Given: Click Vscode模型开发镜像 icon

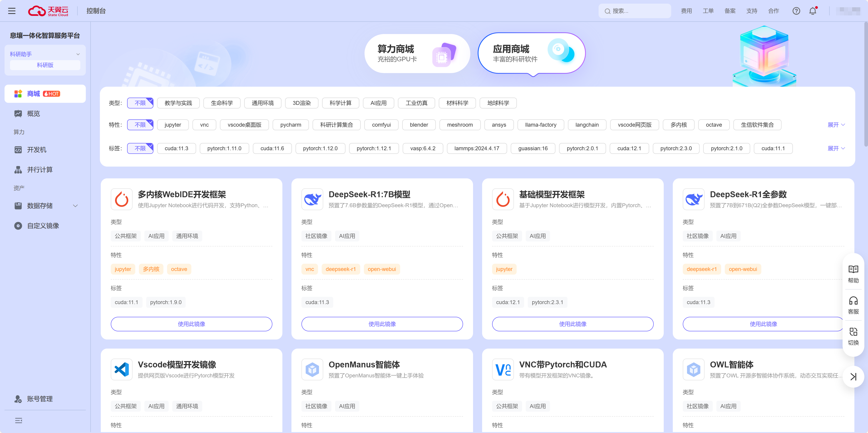Looking at the screenshot, I should coord(122,369).
